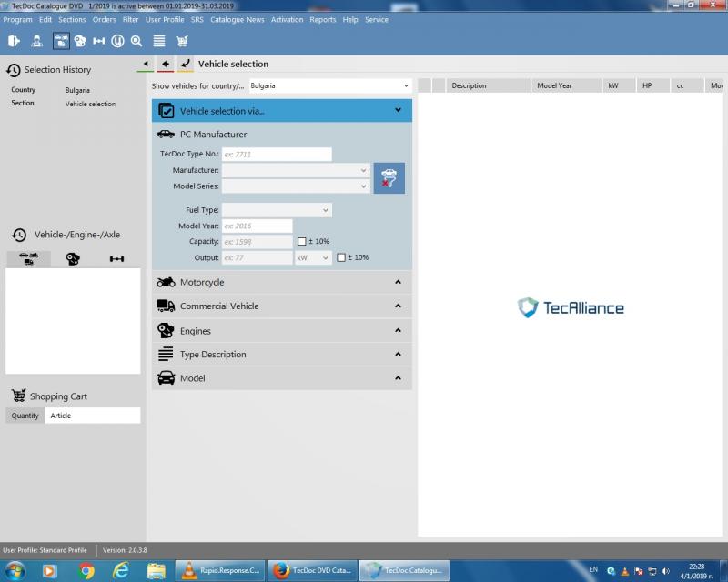The width and height of the screenshot is (728, 582).
Task: Click the Vehicle-/Engine-/Axle history icon
Action: (x=19, y=235)
